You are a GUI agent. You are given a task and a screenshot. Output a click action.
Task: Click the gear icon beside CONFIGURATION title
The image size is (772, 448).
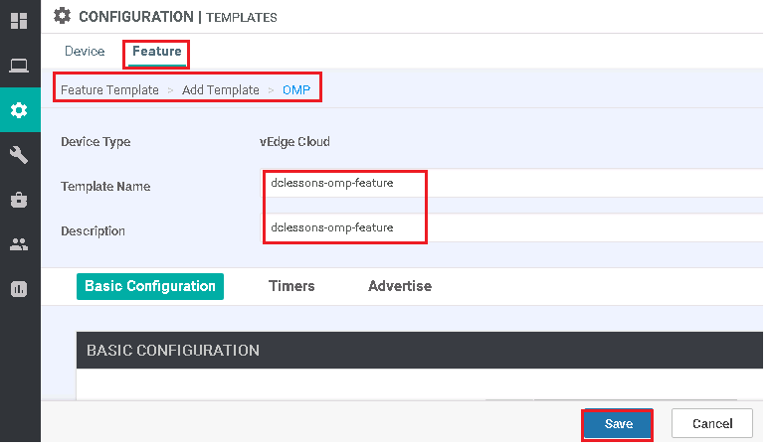62,16
